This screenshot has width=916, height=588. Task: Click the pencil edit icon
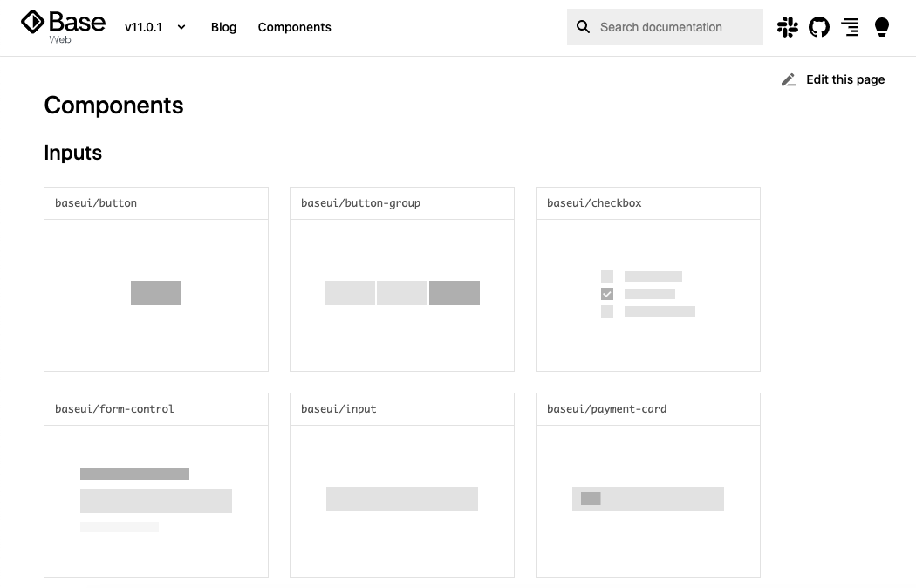click(x=788, y=79)
